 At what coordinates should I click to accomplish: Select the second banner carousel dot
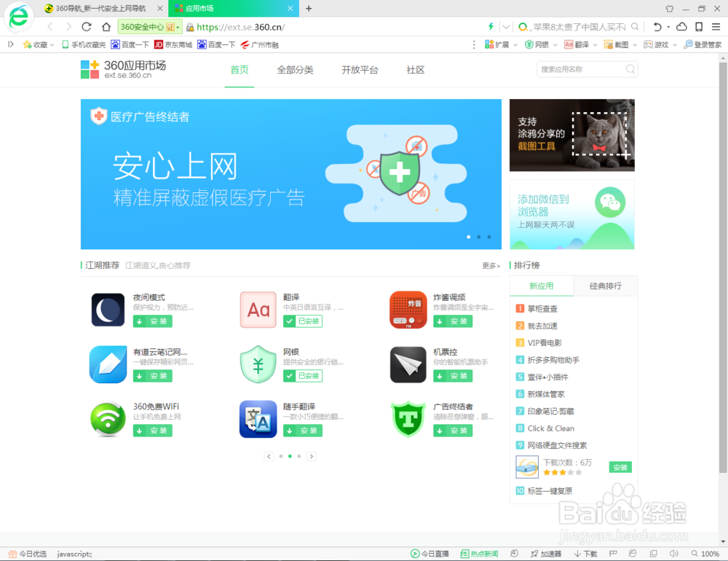479,237
